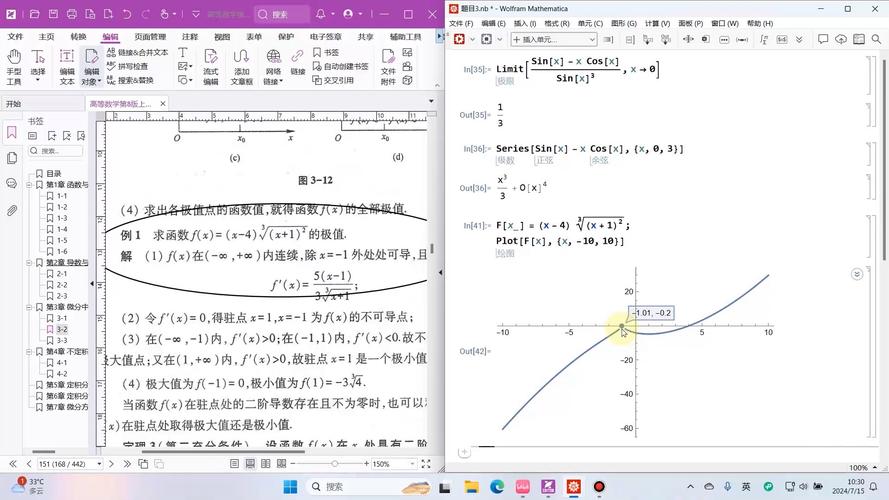Screen dimensions: 889x500
Task: Open the page number dropdown 151 (168 / 442)
Action: tap(99, 464)
